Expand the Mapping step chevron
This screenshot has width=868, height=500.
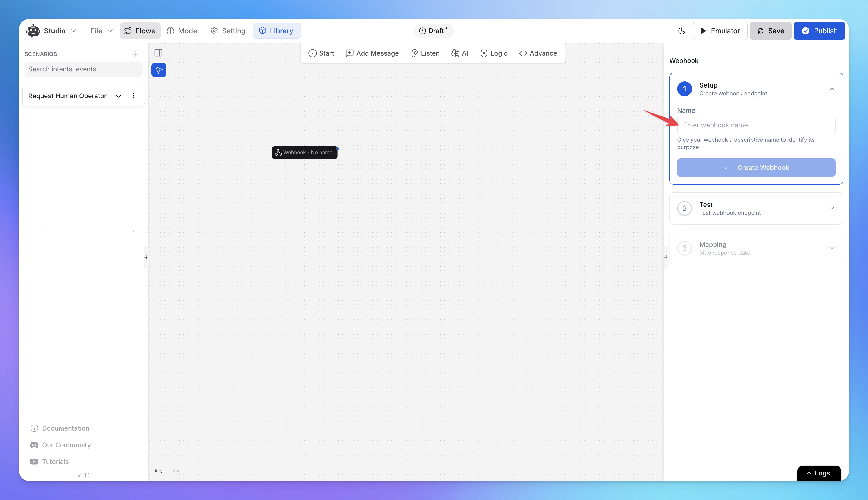coord(832,248)
